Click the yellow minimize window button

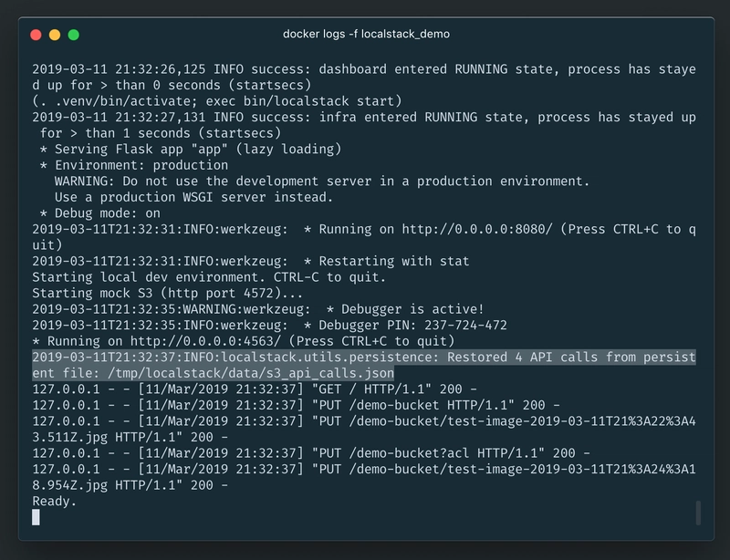[55, 35]
